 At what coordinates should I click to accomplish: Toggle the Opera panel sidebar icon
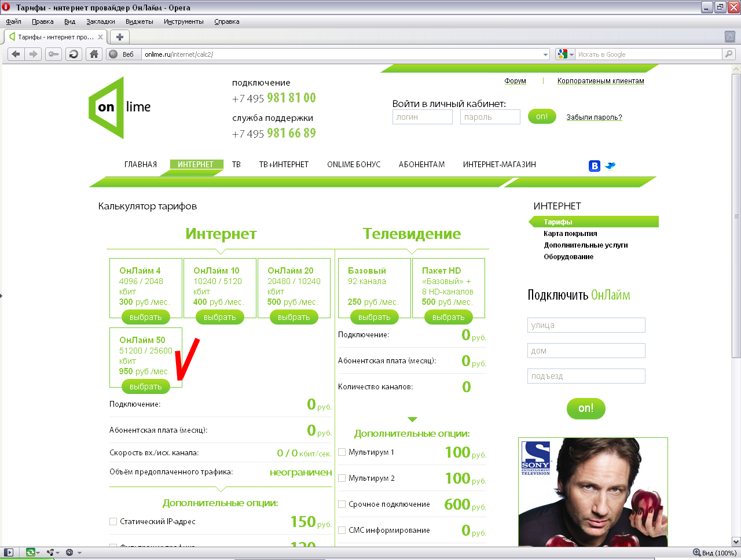(x=9, y=552)
